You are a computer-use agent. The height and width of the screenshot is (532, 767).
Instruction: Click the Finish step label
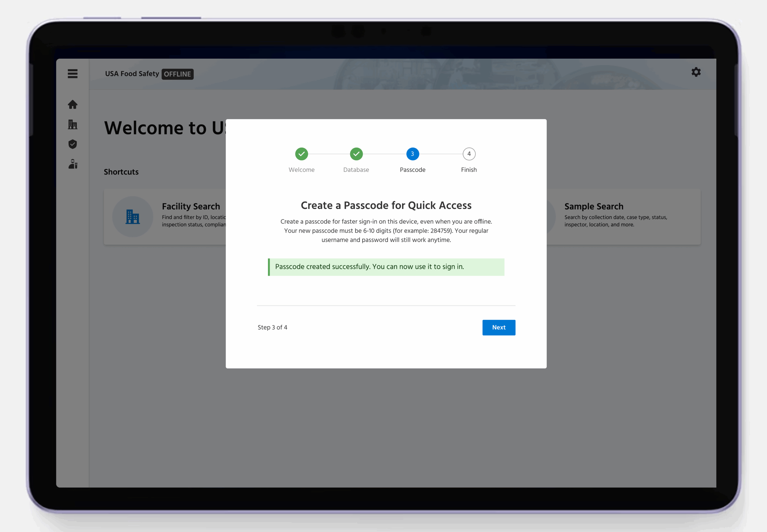tap(469, 170)
